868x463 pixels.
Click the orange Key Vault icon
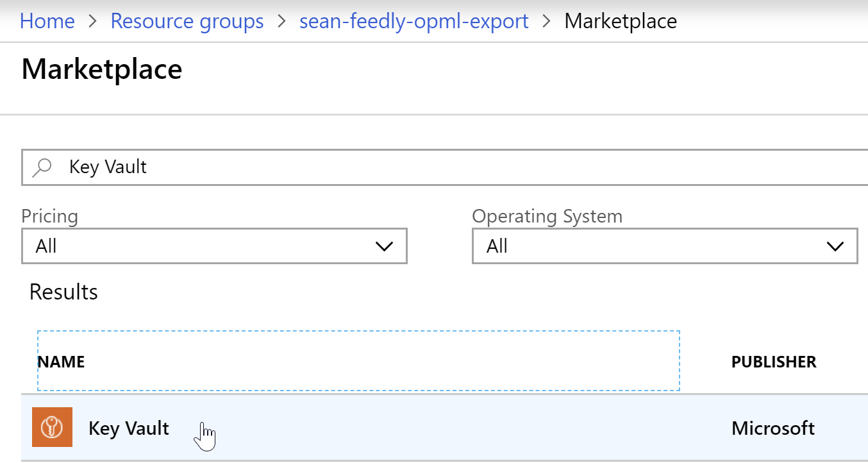tap(52, 428)
